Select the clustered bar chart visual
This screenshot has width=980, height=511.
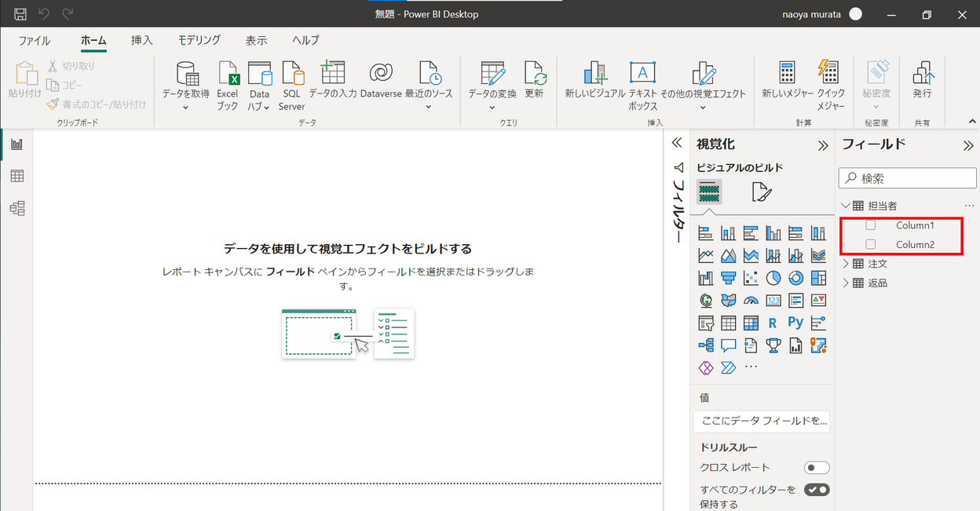coord(751,233)
